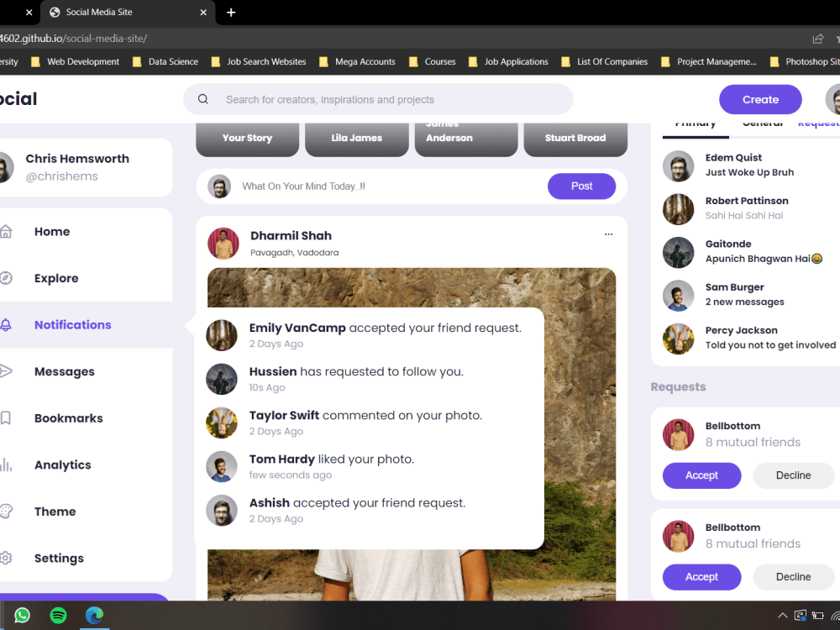
Task: Open Chris Hemsworth profile card
Action: click(86, 167)
